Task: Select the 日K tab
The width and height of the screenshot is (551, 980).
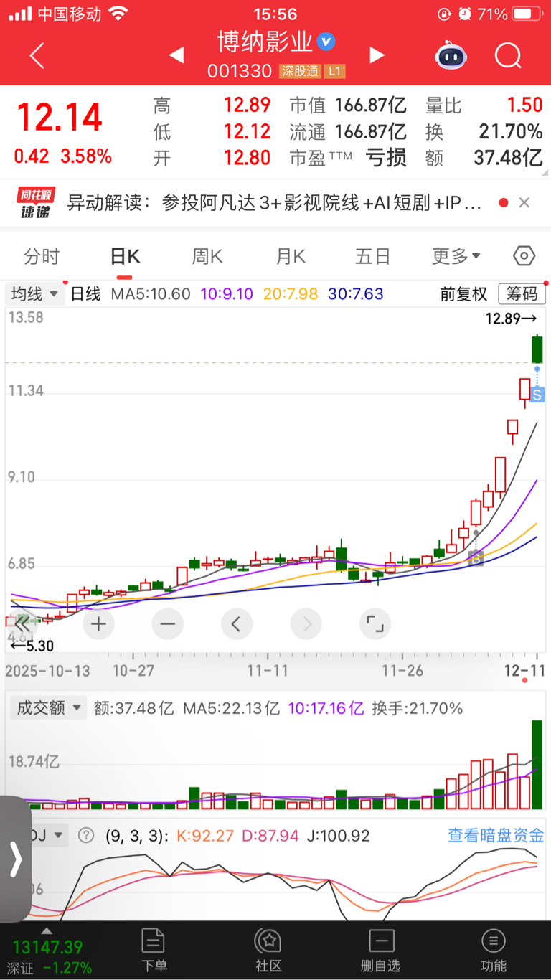Action: pos(125,256)
